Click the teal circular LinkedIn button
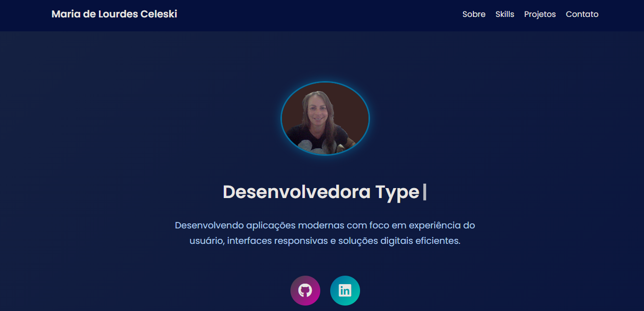The width and height of the screenshot is (644, 311). click(x=345, y=291)
